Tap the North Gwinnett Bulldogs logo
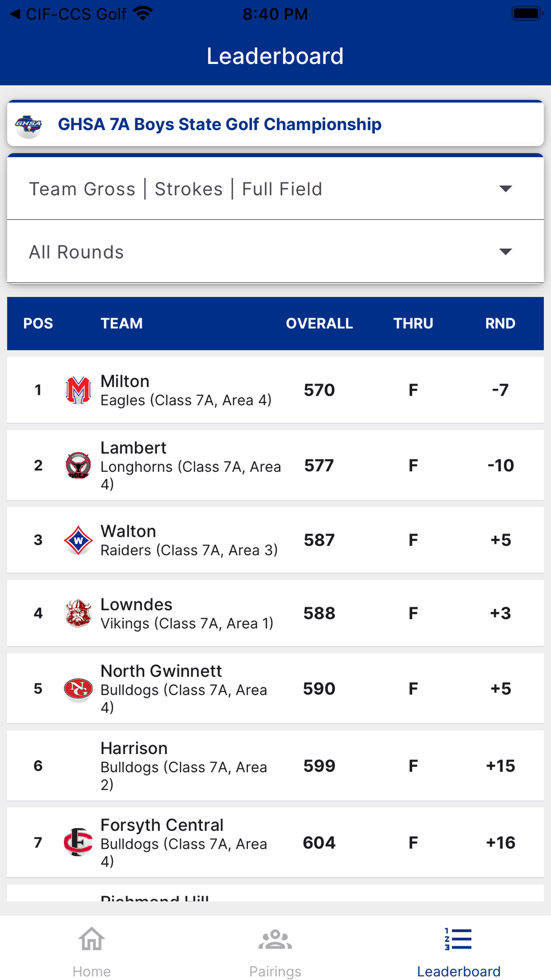The image size is (551, 980). (x=78, y=689)
